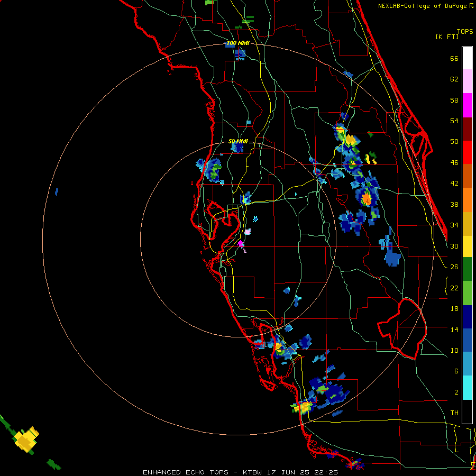The width and height of the screenshot is (476, 476).
Task: Select the 26 legend value
Action: pos(454,267)
